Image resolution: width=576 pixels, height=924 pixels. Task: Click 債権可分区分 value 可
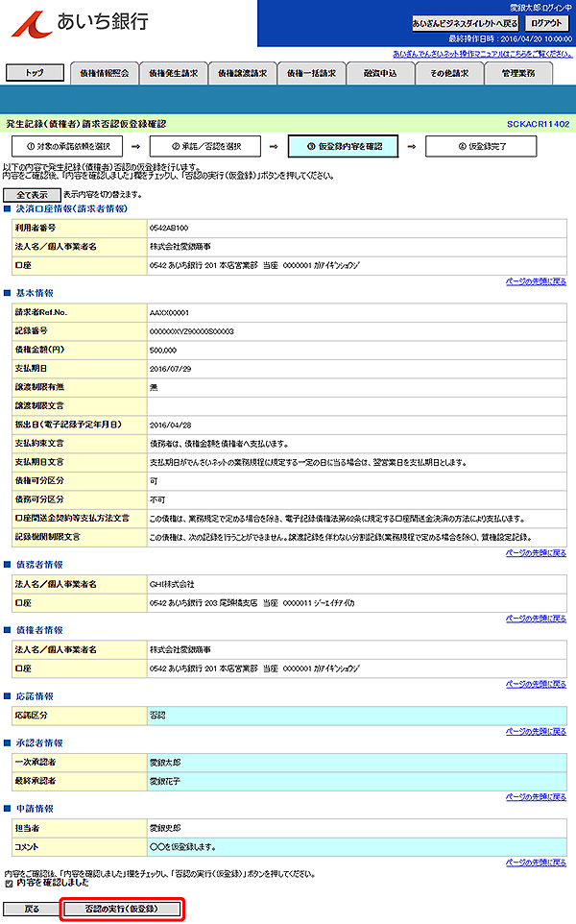(x=154, y=481)
